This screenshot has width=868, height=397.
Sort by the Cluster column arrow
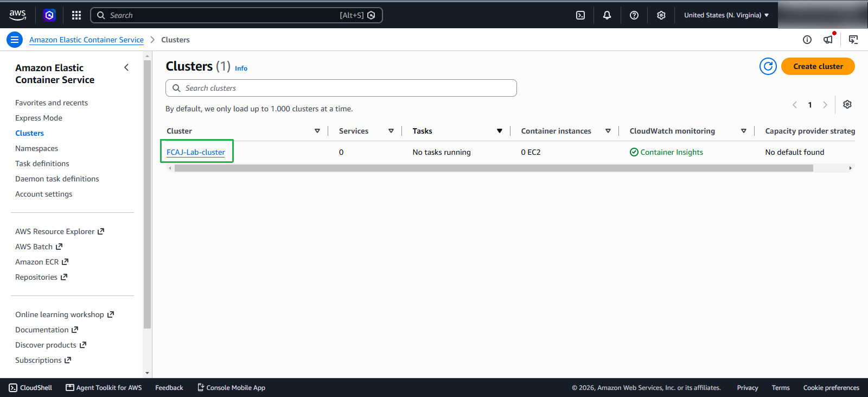pos(317,131)
